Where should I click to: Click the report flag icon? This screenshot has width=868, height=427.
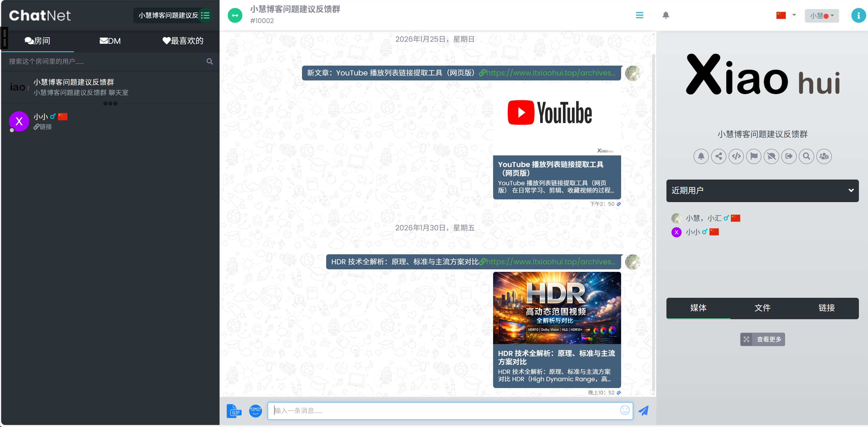753,156
